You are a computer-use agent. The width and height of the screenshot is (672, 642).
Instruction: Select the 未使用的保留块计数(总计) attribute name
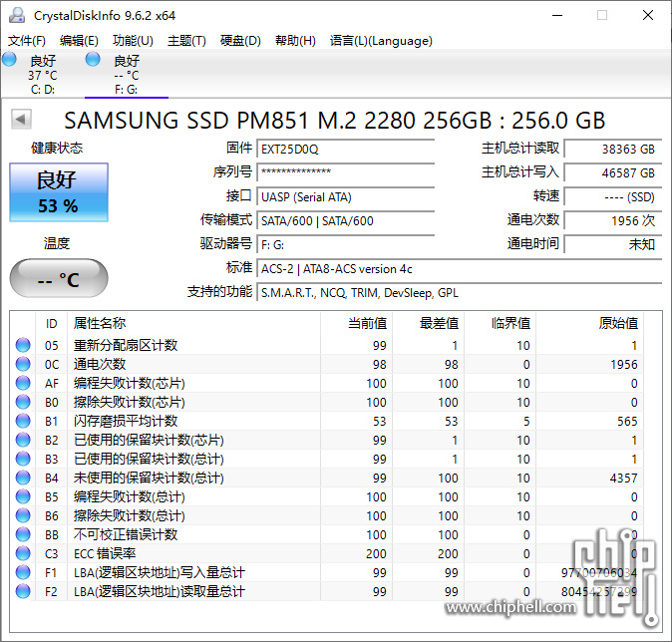[x=149, y=478]
